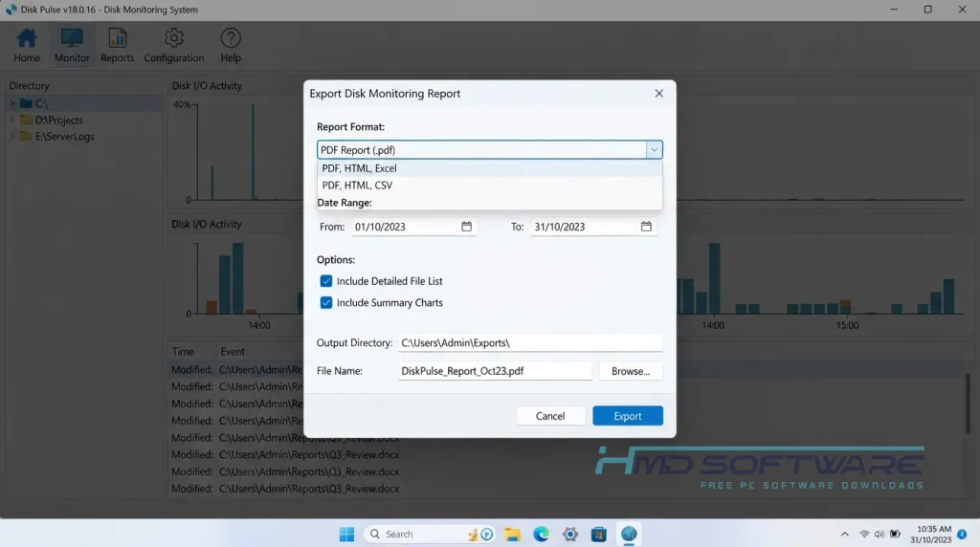Open the Report Format dropdown arrow
The image size is (980, 547).
[654, 150]
